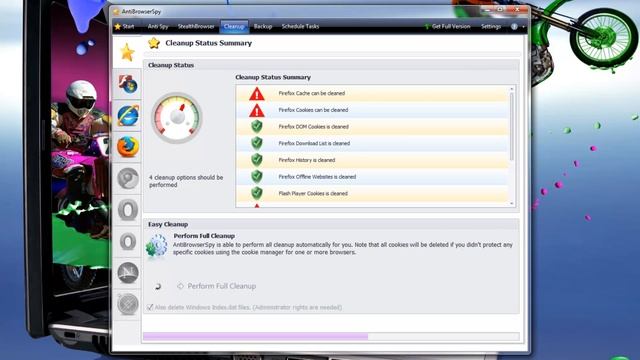Select the second Opera sidebar icon
Viewport: 640px width, 360px height.
click(x=128, y=241)
